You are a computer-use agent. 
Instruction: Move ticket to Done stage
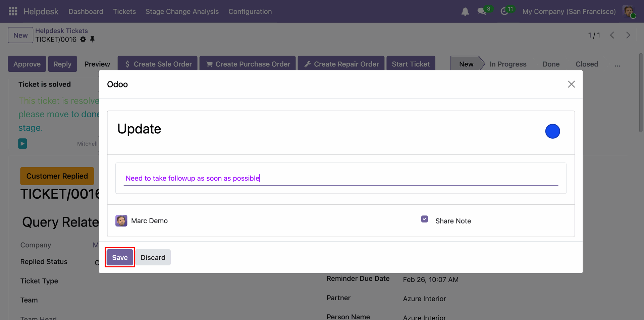click(x=551, y=64)
